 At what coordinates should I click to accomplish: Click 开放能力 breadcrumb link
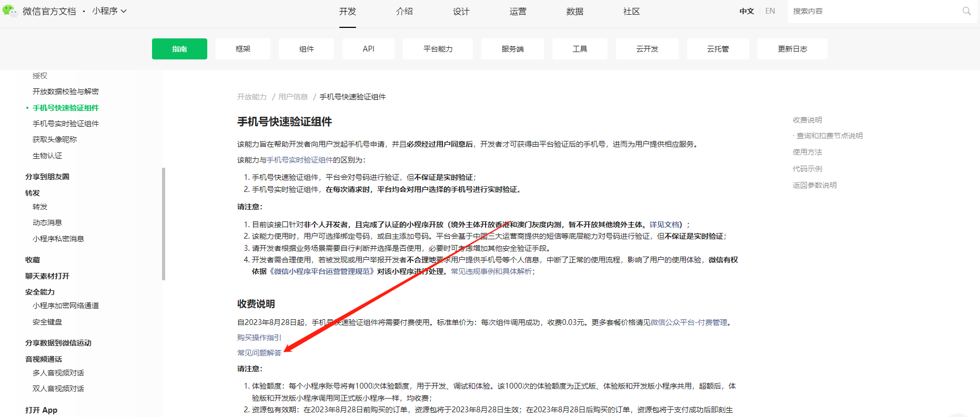click(252, 97)
